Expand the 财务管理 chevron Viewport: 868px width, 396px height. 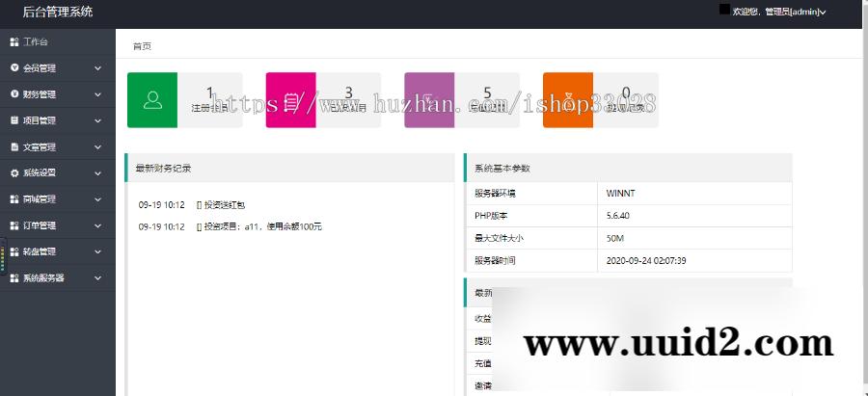tap(98, 94)
